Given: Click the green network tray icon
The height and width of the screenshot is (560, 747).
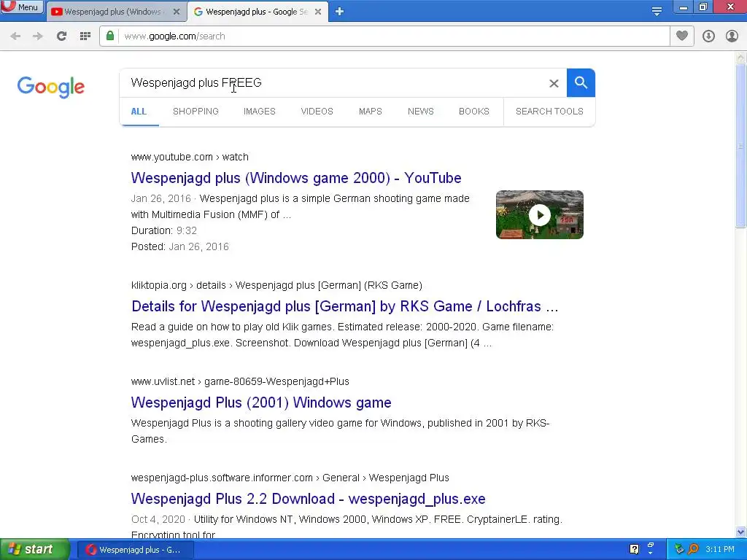Looking at the screenshot, I should [x=679, y=550].
